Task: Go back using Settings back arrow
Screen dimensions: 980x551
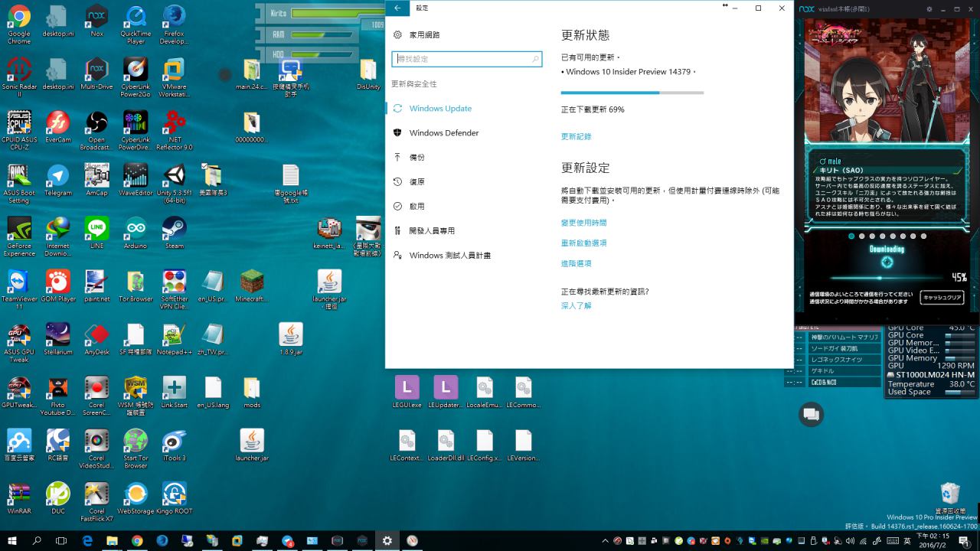Action: (x=397, y=8)
